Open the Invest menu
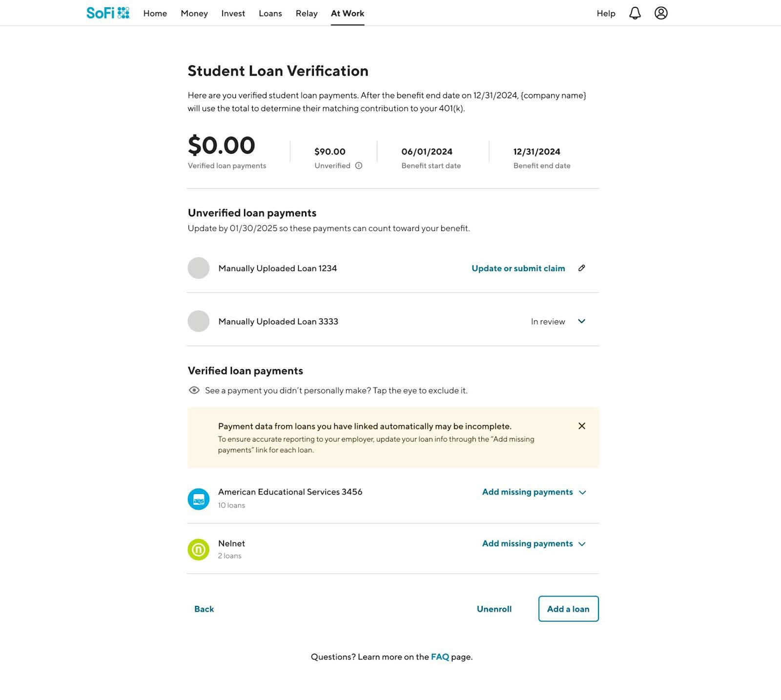781x700 pixels. tap(233, 13)
